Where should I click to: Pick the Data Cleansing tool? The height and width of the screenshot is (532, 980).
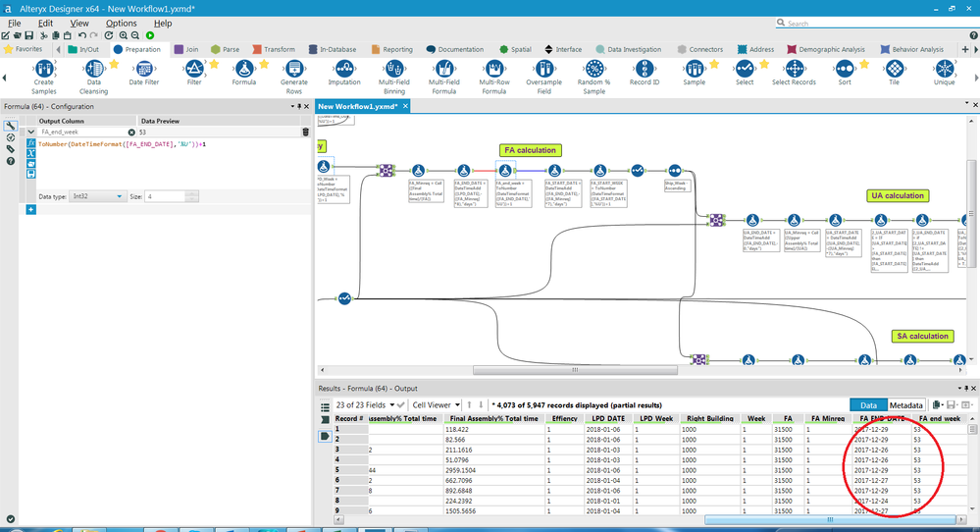point(94,77)
